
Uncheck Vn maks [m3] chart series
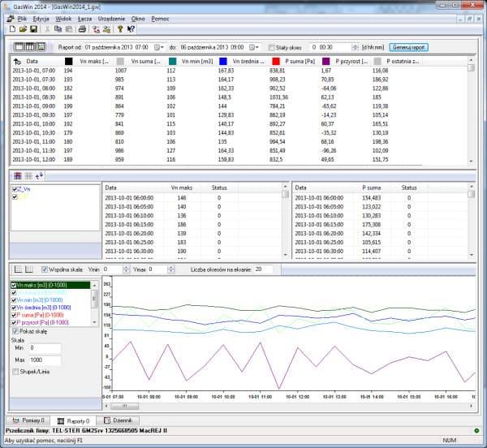click(14, 285)
